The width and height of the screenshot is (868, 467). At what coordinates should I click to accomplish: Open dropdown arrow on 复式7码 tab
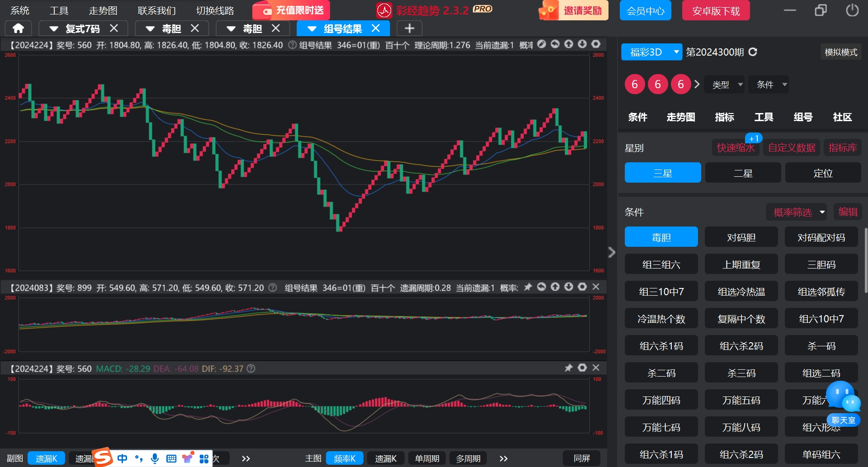coord(54,29)
